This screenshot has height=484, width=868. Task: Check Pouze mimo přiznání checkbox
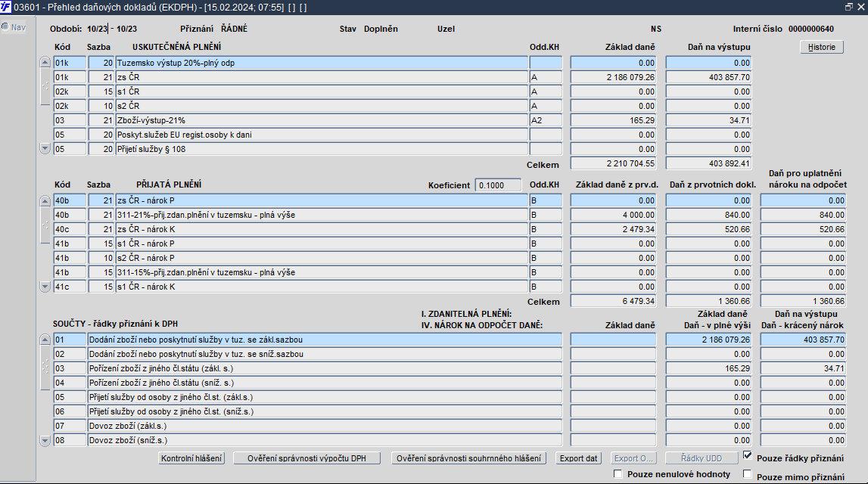click(748, 474)
